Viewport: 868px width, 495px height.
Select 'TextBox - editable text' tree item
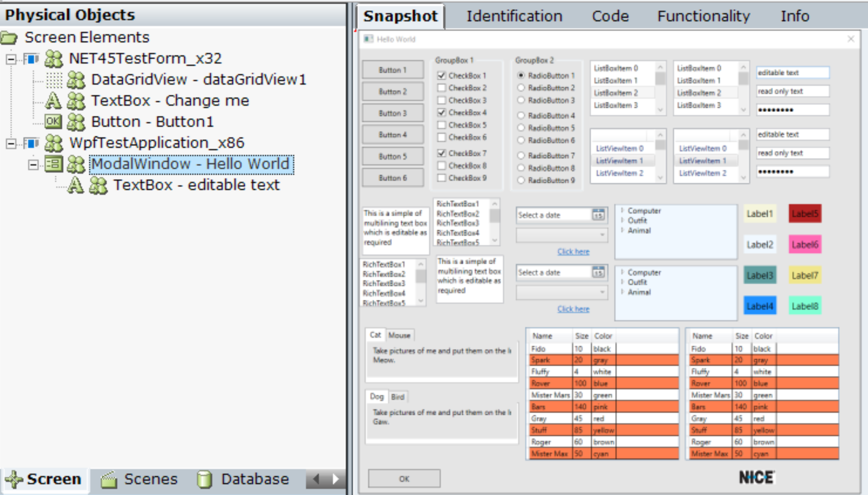(196, 185)
